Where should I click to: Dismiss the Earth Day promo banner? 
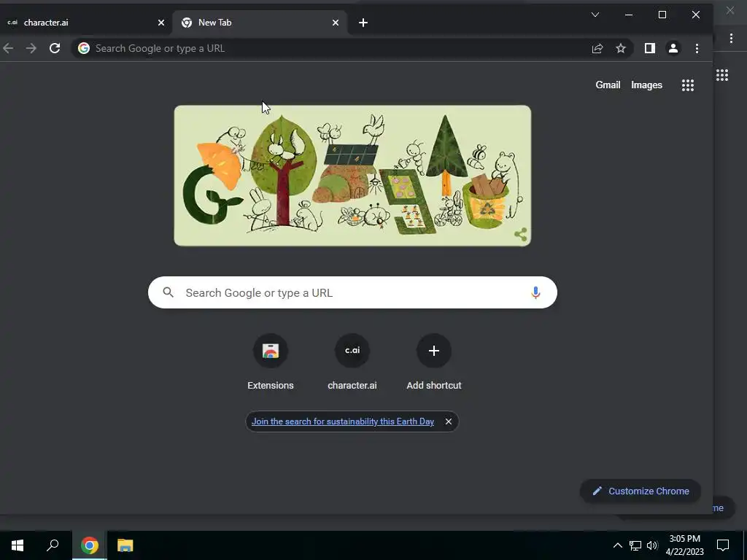(x=449, y=421)
